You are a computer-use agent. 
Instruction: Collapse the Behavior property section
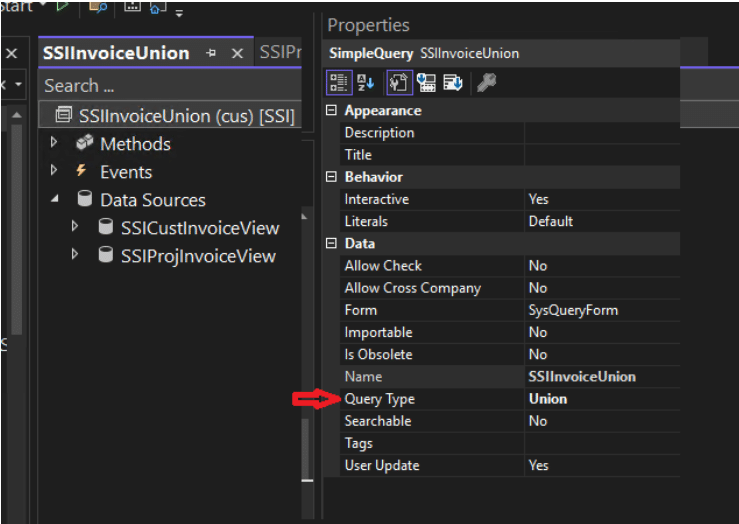coord(332,177)
